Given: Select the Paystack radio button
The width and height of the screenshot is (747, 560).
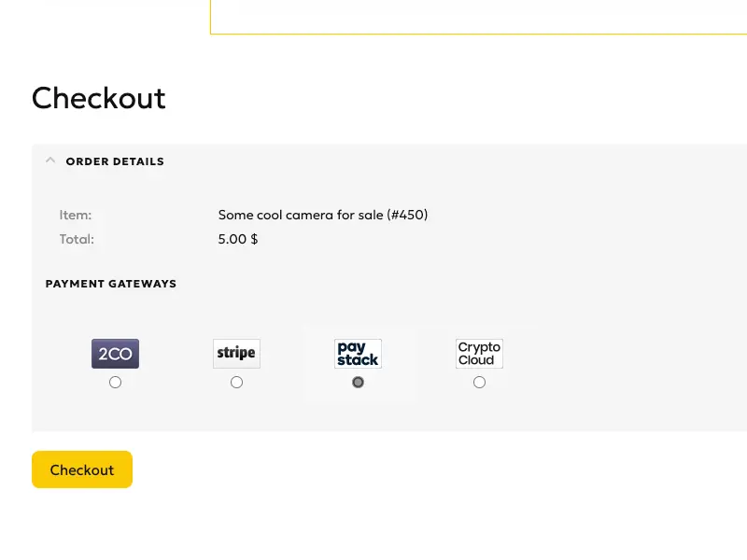Looking at the screenshot, I should (x=359, y=383).
